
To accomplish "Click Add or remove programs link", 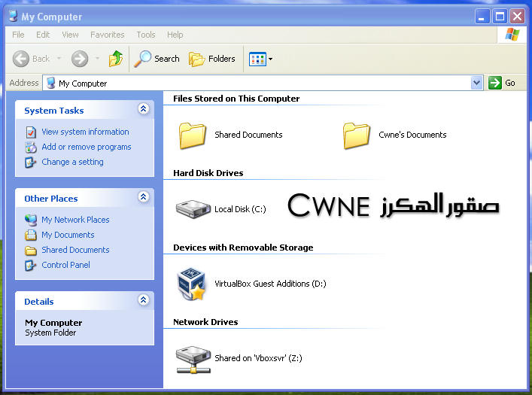I will click(87, 147).
